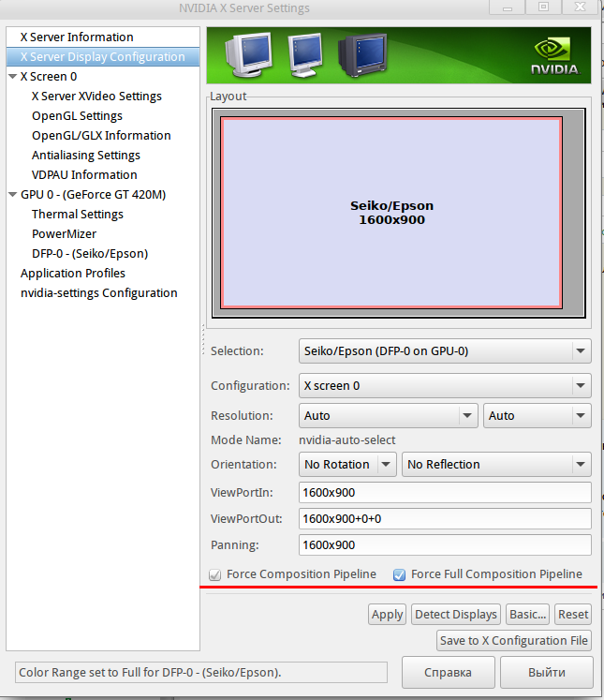Open X Server Information page
The width and height of the screenshot is (604, 700).
(x=77, y=37)
